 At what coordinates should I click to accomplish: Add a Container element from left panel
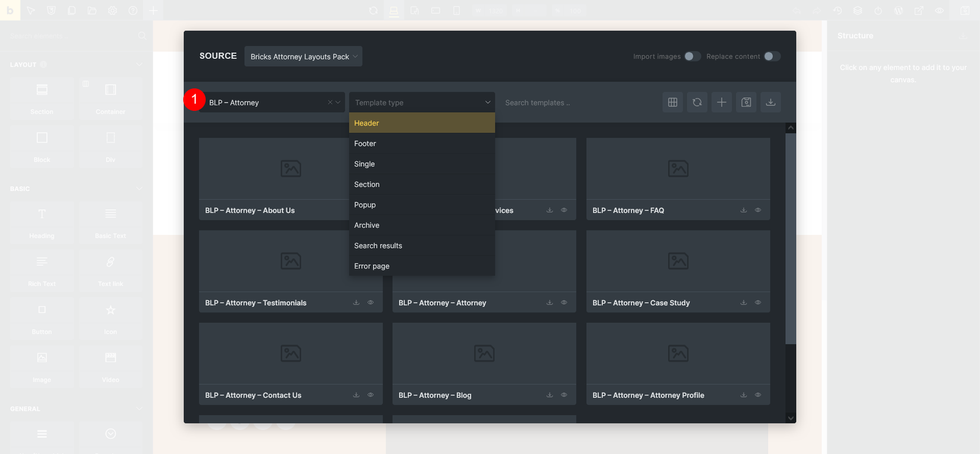click(x=110, y=98)
